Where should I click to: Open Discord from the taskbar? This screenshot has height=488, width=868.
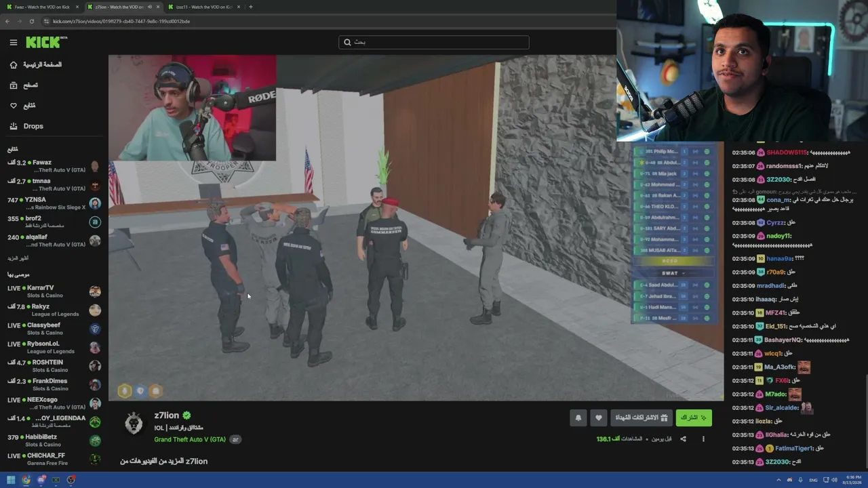click(41, 480)
